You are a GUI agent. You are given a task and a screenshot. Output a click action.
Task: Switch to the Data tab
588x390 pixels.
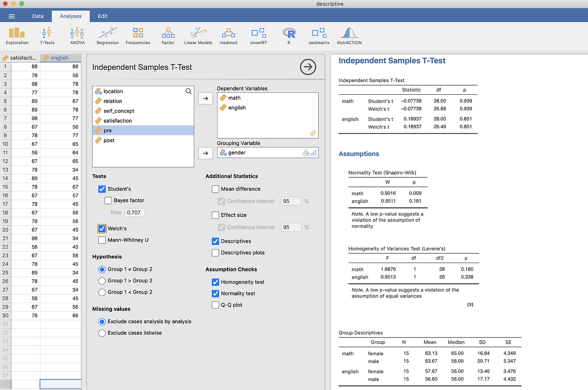38,16
